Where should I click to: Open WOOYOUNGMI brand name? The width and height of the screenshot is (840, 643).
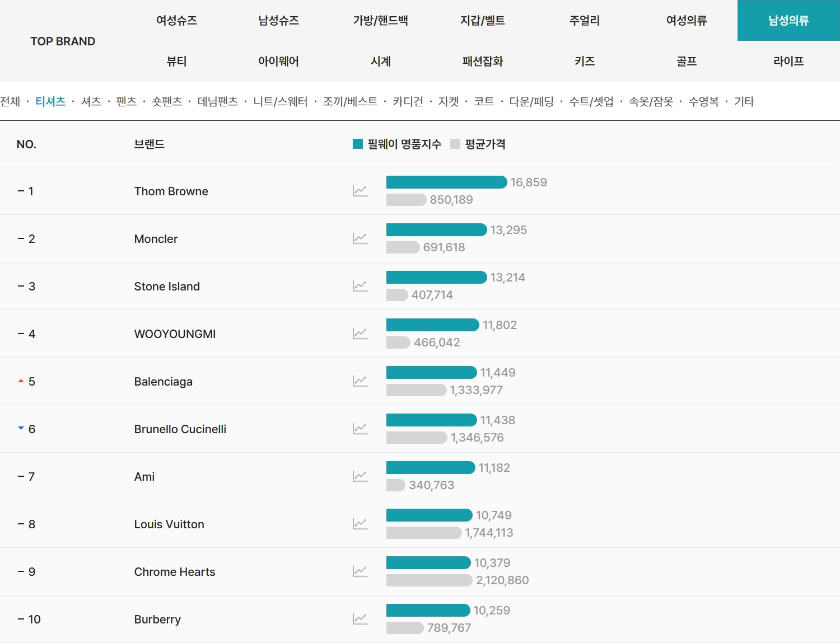click(x=175, y=334)
